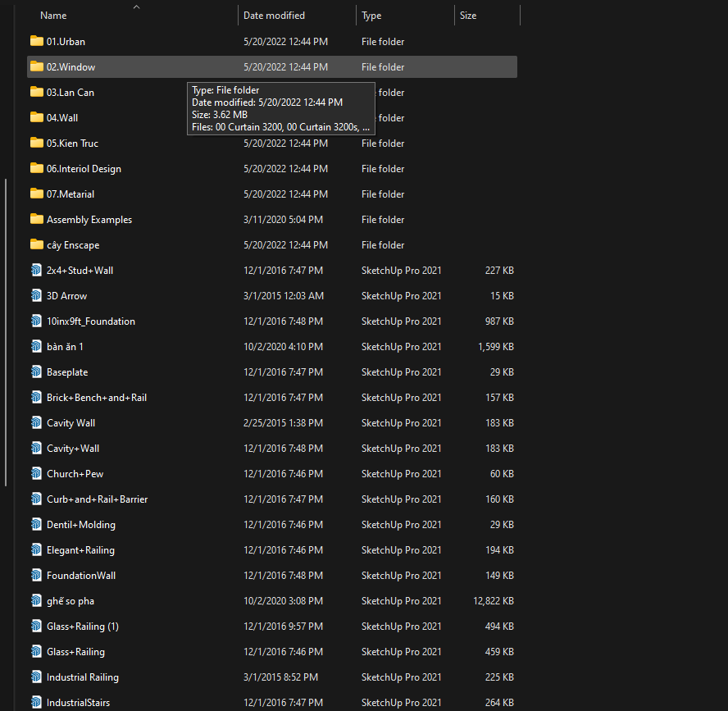
Task: Click the cây Enscape folder icon
Action: point(37,244)
